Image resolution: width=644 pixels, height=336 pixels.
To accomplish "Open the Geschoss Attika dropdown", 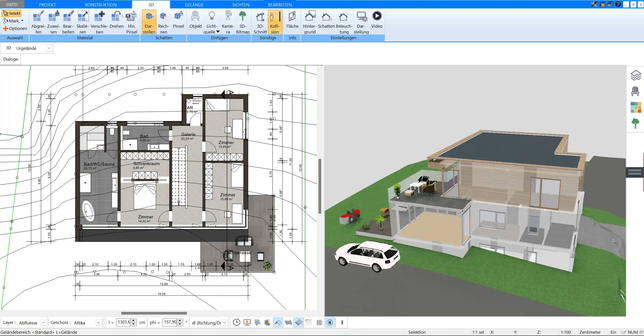I will [99, 323].
